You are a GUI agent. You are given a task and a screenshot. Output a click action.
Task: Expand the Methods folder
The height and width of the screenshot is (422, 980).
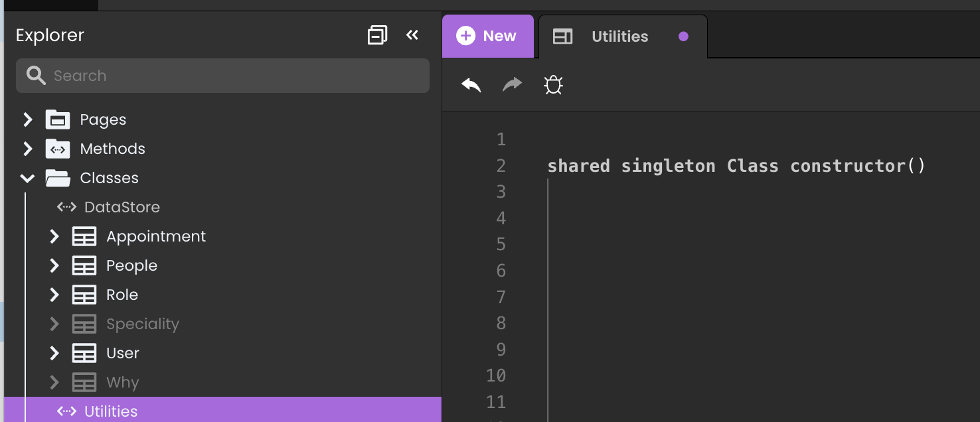28,149
